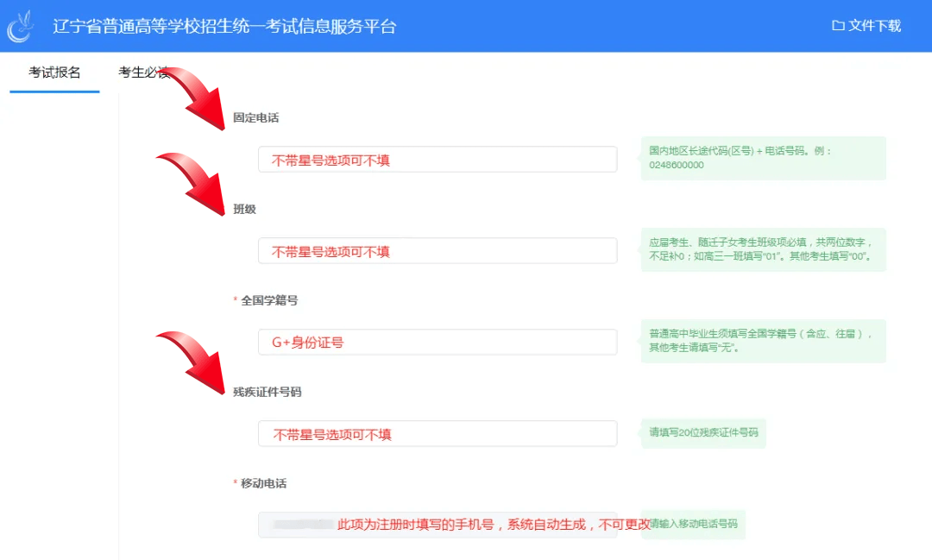Select the 全国学籍号 input field
This screenshot has height=560, width=932.
[x=438, y=343]
